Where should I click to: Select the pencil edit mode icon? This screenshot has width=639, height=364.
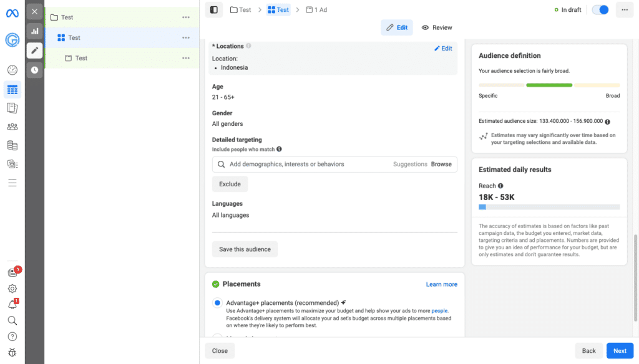(x=35, y=50)
